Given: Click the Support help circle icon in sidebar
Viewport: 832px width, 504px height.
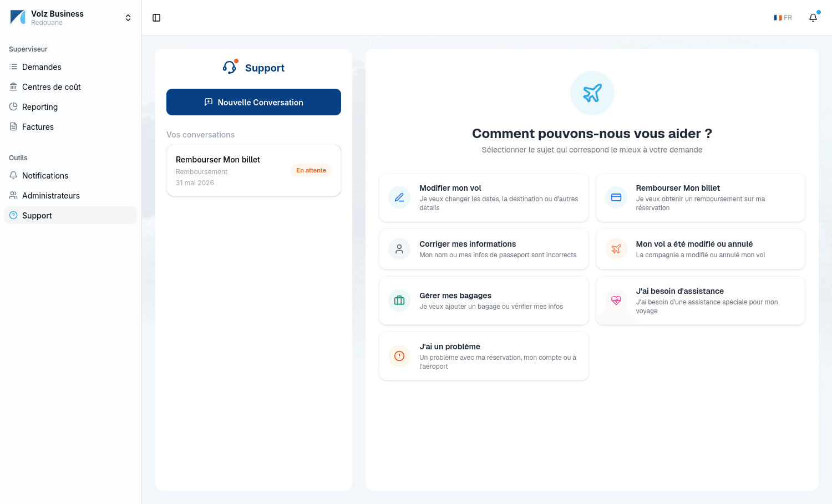Looking at the screenshot, I should [13, 215].
